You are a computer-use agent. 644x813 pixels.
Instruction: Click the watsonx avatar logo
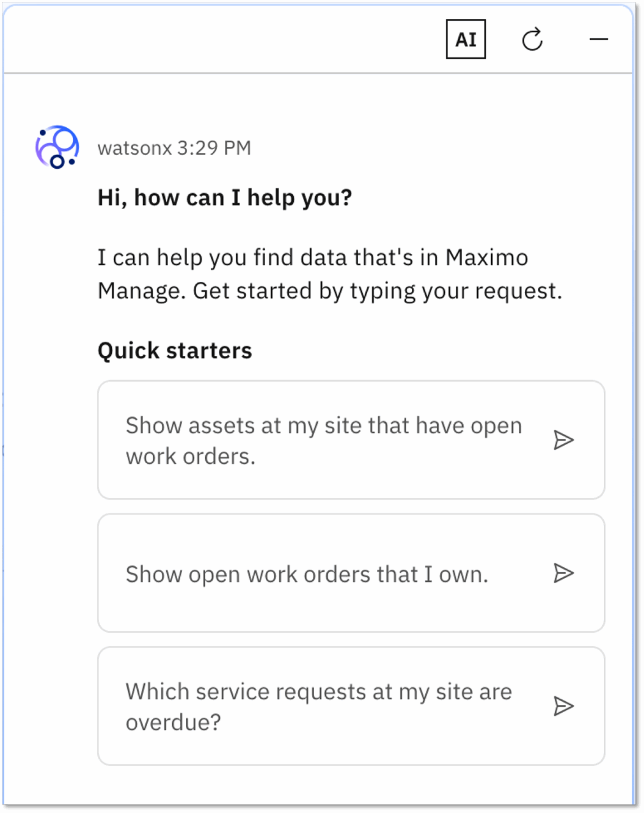(x=57, y=147)
